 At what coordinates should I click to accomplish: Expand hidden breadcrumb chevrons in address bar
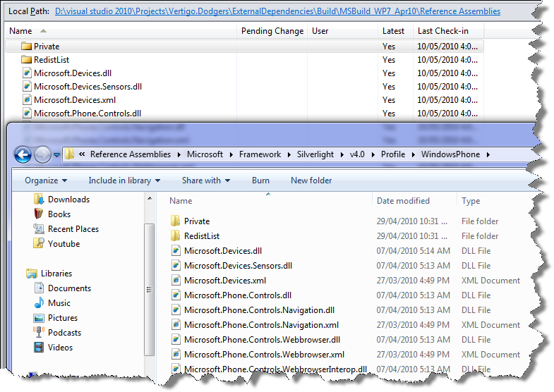pos(82,154)
